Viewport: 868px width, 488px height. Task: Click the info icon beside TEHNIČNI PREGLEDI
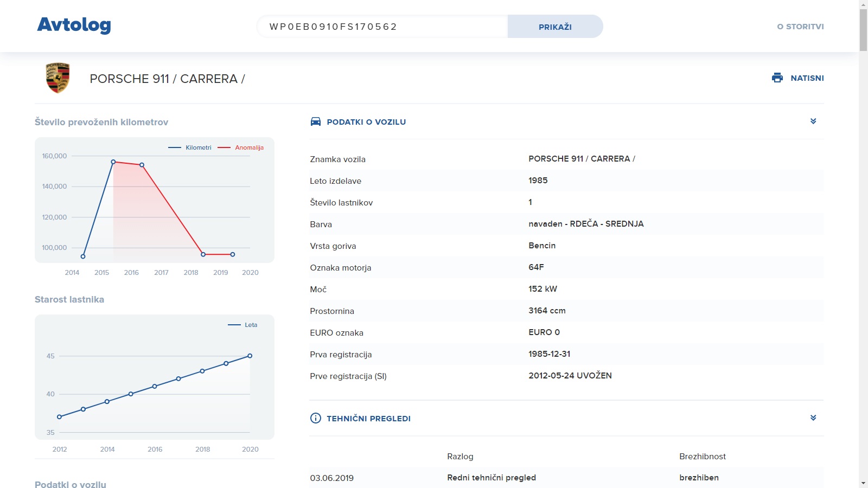(315, 418)
